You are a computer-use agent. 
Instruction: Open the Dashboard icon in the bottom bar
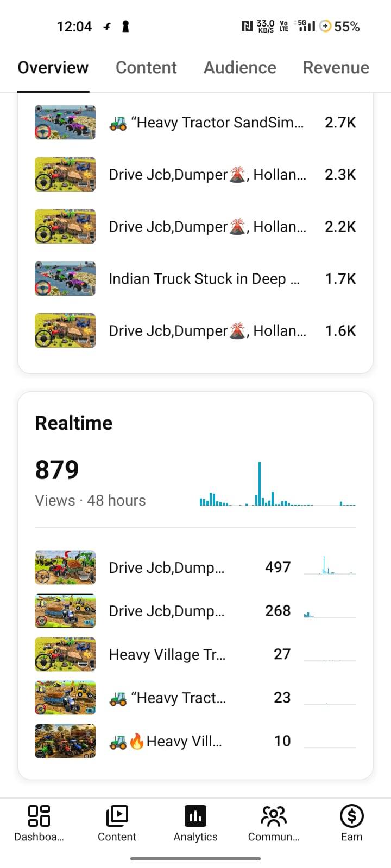(x=39, y=815)
